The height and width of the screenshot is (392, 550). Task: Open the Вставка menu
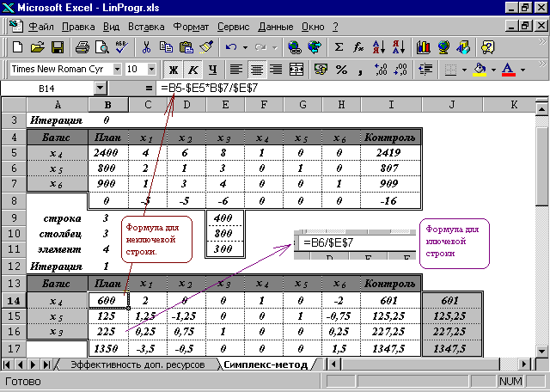coord(146,27)
